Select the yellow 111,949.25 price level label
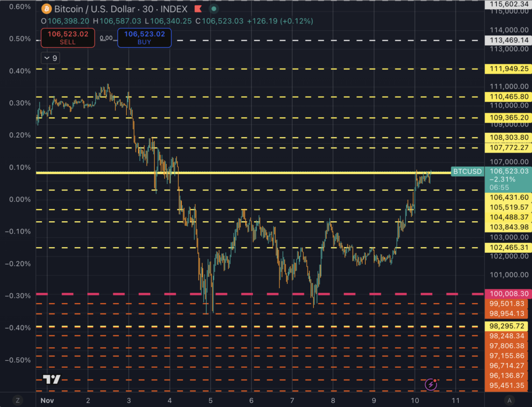The width and height of the screenshot is (532, 407). click(x=508, y=69)
